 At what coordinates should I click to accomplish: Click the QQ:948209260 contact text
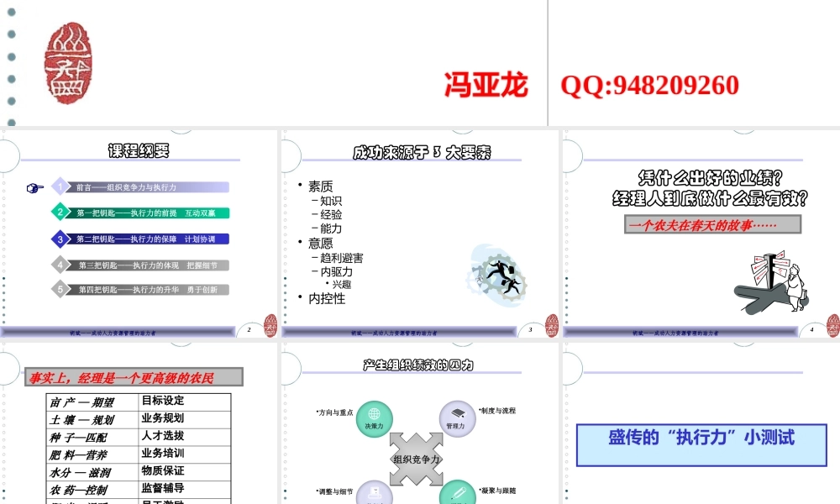click(x=650, y=85)
